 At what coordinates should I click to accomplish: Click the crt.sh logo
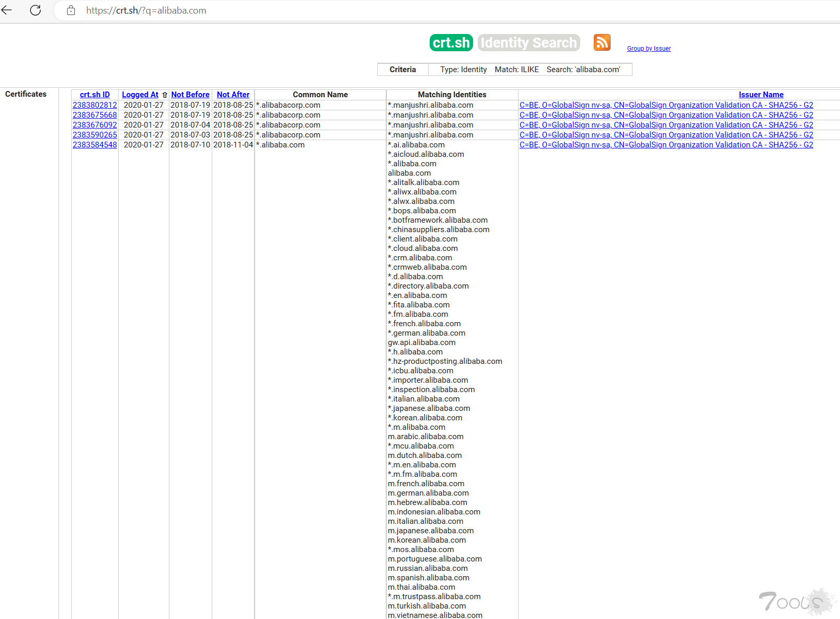[x=451, y=43]
